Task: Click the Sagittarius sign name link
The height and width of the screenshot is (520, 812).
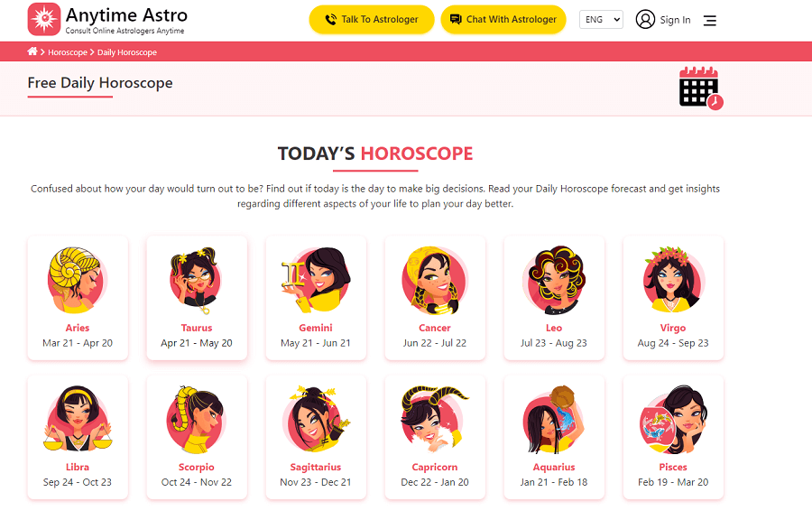Action: [316, 467]
